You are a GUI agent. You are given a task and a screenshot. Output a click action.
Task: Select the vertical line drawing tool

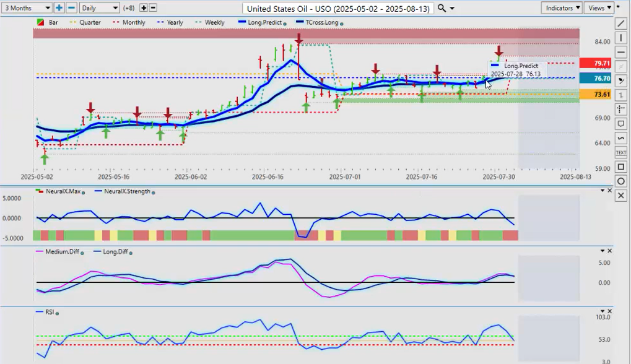[621, 38]
